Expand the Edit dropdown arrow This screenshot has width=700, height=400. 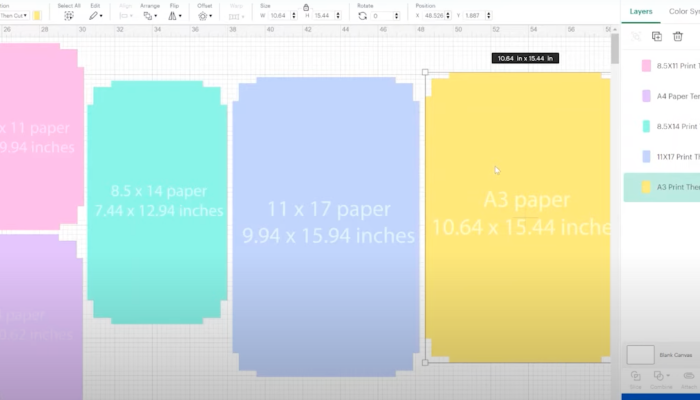(x=101, y=16)
